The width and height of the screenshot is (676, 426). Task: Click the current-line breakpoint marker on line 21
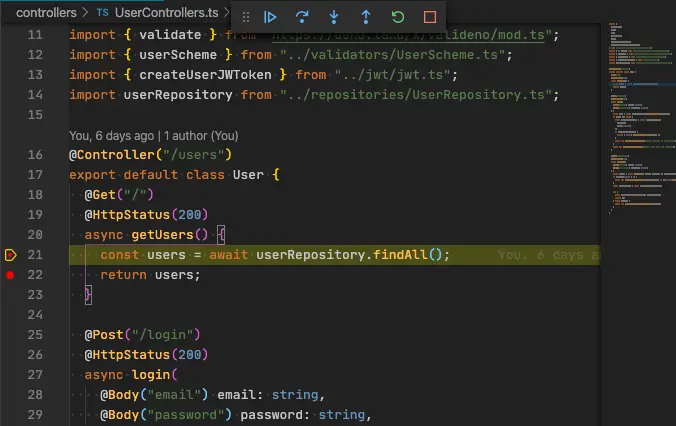tap(10, 255)
